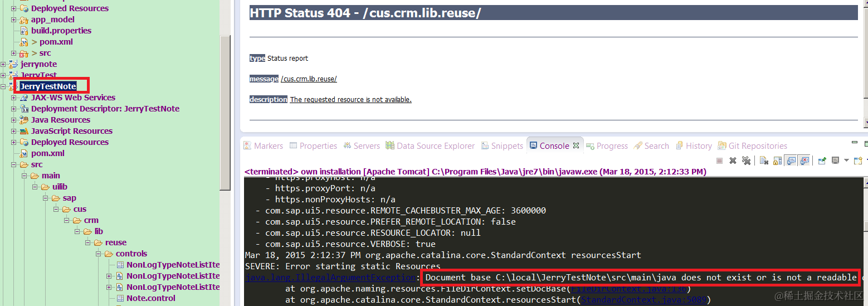Close the Console tab

[x=576, y=146]
